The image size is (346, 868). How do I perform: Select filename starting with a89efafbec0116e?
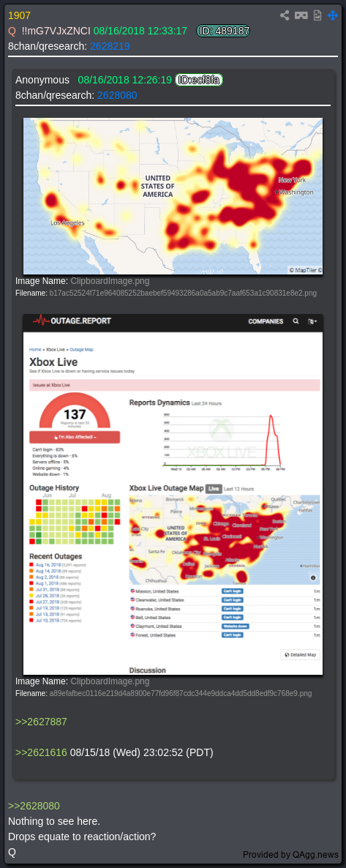coord(181,693)
